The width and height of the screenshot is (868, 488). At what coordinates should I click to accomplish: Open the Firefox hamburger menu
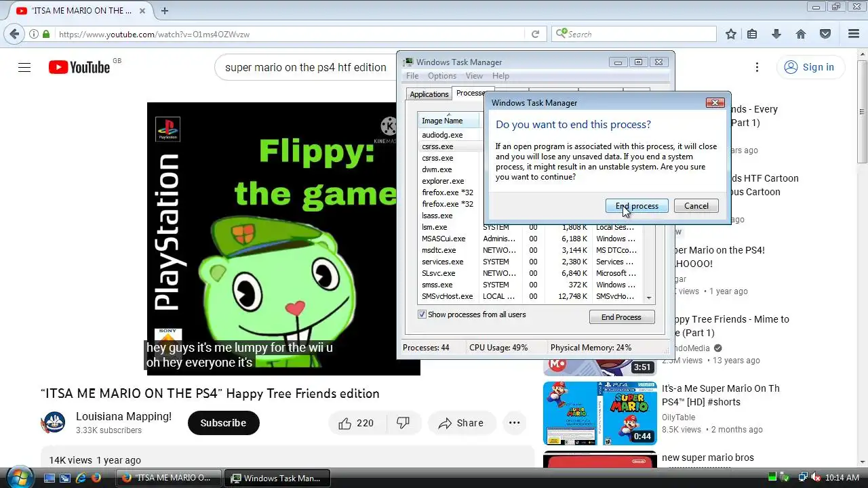coord(854,34)
